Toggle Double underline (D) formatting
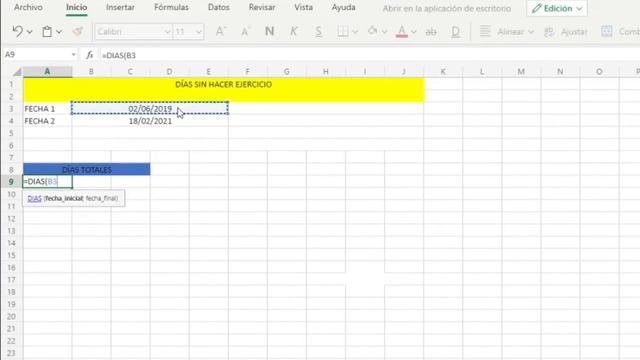The height and width of the screenshot is (360, 640). [456, 32]
